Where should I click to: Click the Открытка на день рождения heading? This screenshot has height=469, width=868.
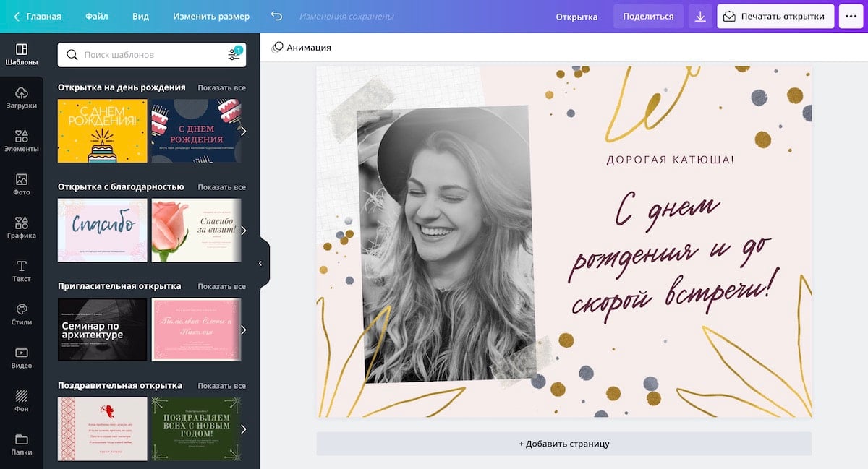point(122,87)
